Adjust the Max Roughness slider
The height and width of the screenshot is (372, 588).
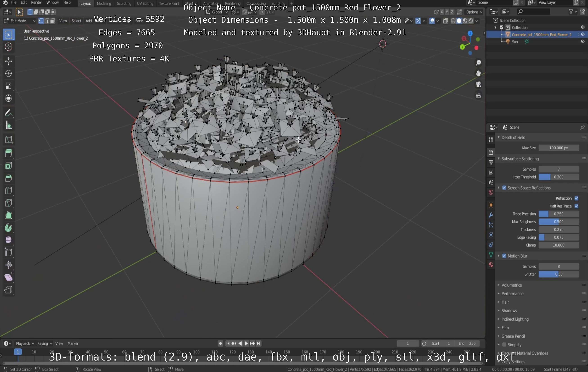click(559, 221)
